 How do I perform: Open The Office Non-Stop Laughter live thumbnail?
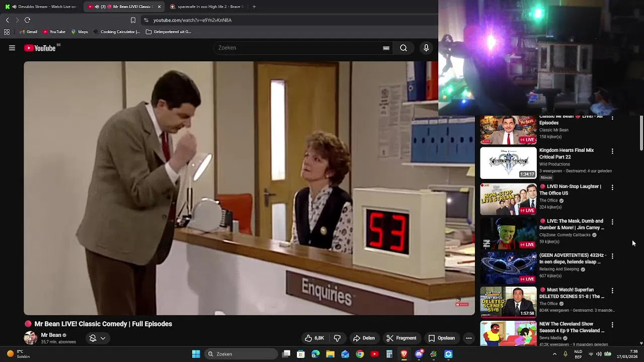tap(508, 199)
